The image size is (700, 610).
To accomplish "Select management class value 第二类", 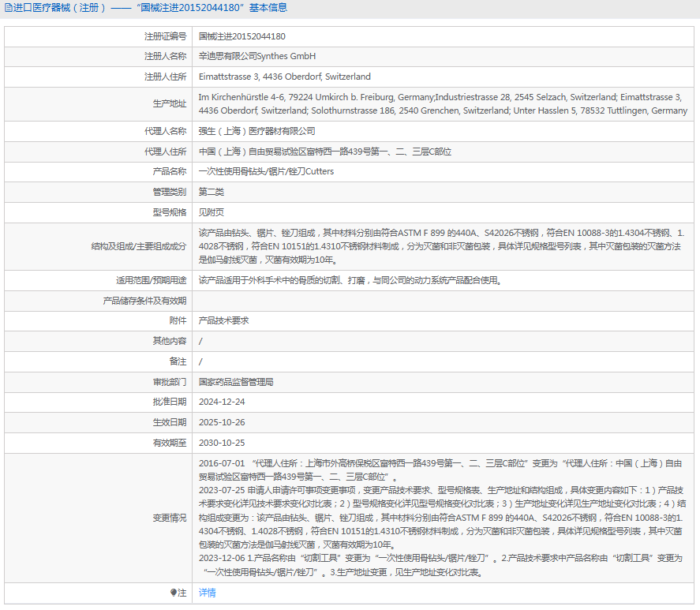I will point(211,192).
